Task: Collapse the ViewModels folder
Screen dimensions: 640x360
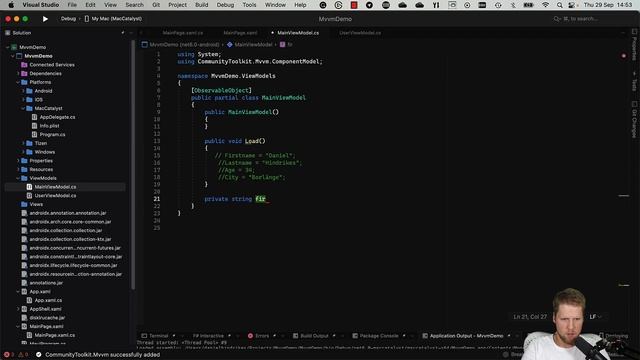Action: pos(18,178)
